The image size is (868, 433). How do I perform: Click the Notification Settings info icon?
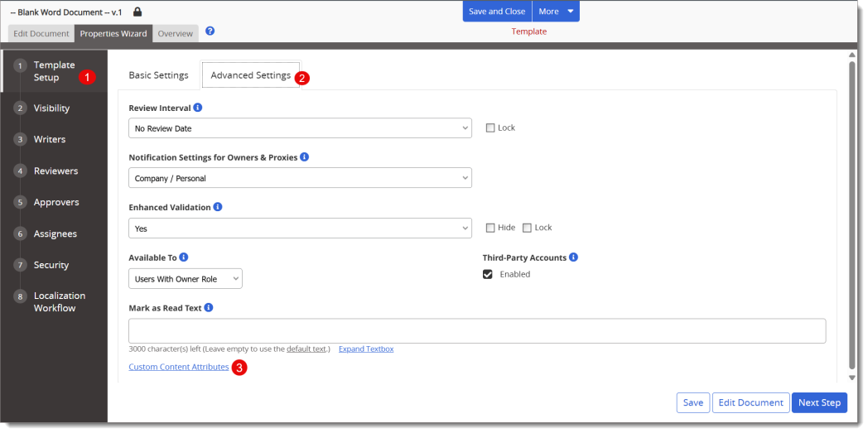click(304, 156)
